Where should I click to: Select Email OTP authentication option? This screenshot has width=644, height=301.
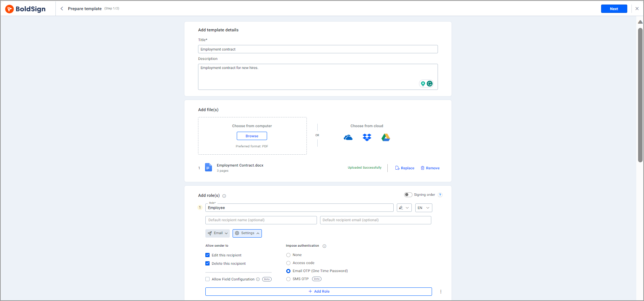point(288,271)
